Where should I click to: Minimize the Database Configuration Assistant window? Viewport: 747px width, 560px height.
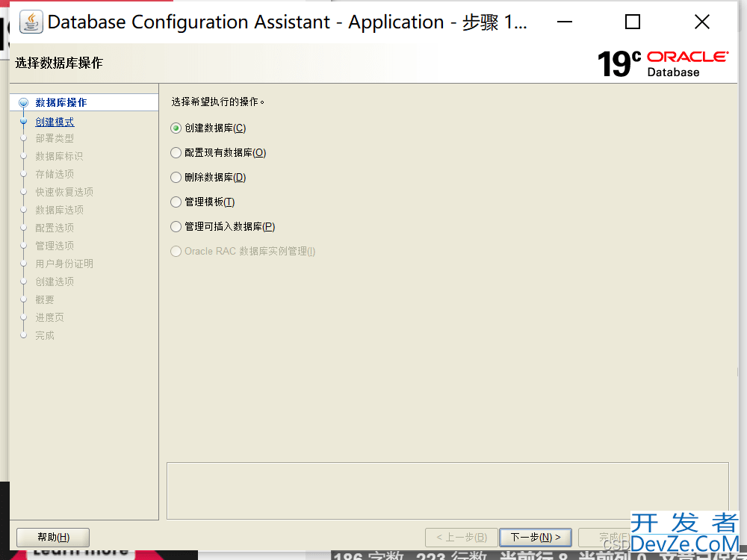[x=565, y=22]
